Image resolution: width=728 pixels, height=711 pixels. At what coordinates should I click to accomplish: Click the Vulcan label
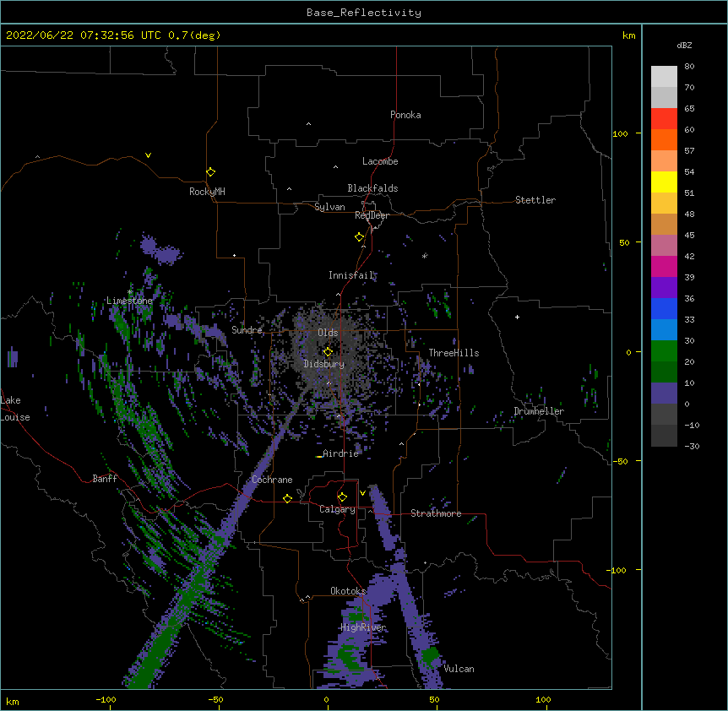click(x=459, y=669)
